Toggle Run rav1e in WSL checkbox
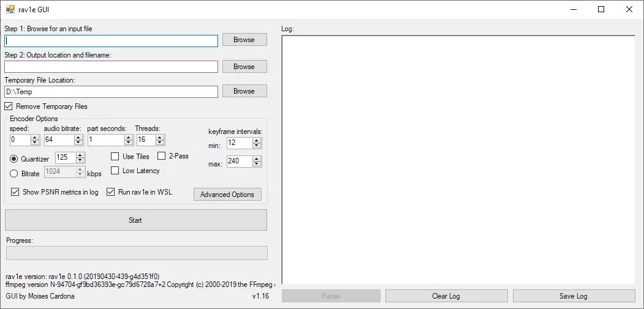The width and height of the screenshot is (644, 309). 110,192
